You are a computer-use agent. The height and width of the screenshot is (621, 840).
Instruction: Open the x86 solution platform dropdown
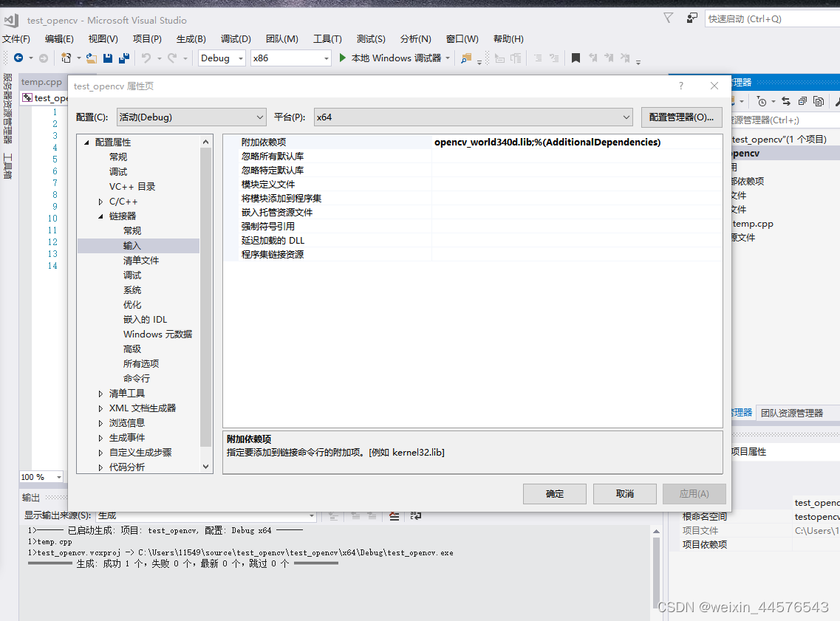pos(291,58)
